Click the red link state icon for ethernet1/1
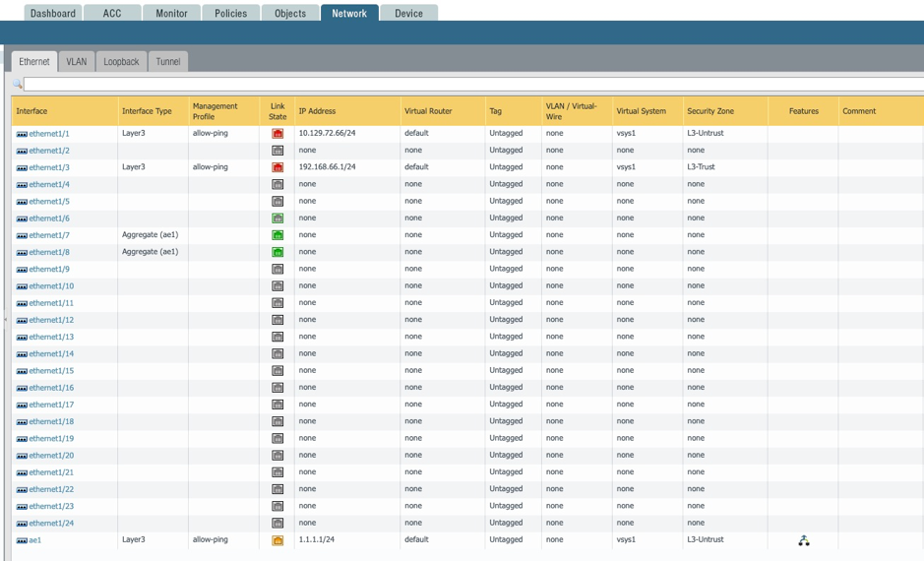 point(277,134)
